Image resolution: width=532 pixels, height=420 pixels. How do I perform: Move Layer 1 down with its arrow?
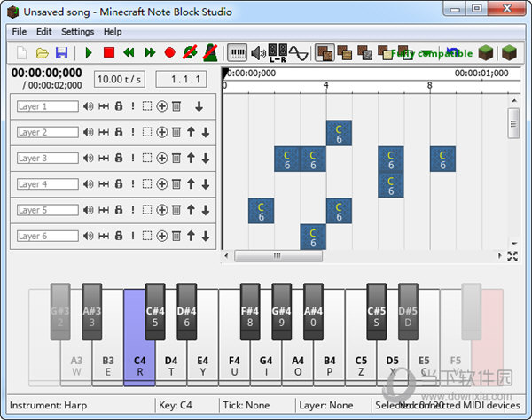pos(199,106)
